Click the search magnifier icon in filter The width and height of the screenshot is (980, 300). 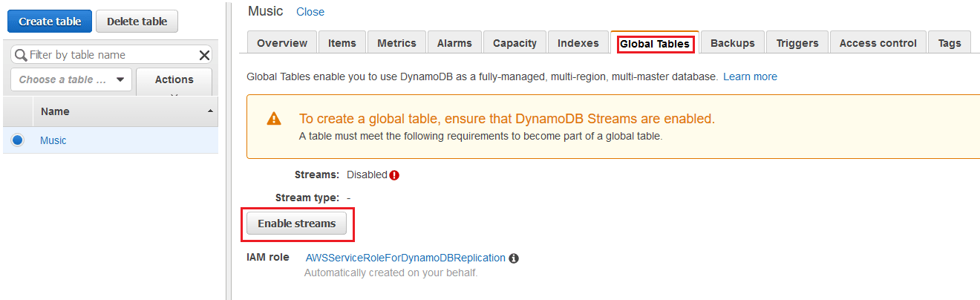(21, 55)
